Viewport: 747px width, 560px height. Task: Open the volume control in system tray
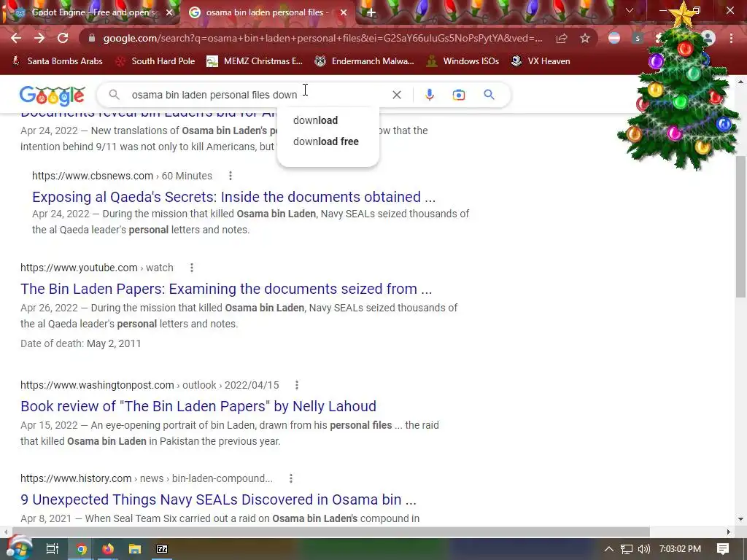[643, 549]
